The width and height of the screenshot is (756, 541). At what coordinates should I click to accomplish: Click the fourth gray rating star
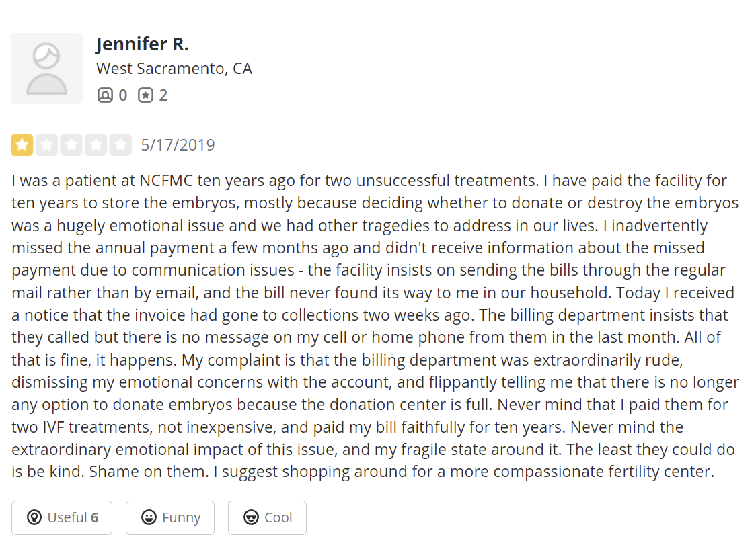[96, 144]
